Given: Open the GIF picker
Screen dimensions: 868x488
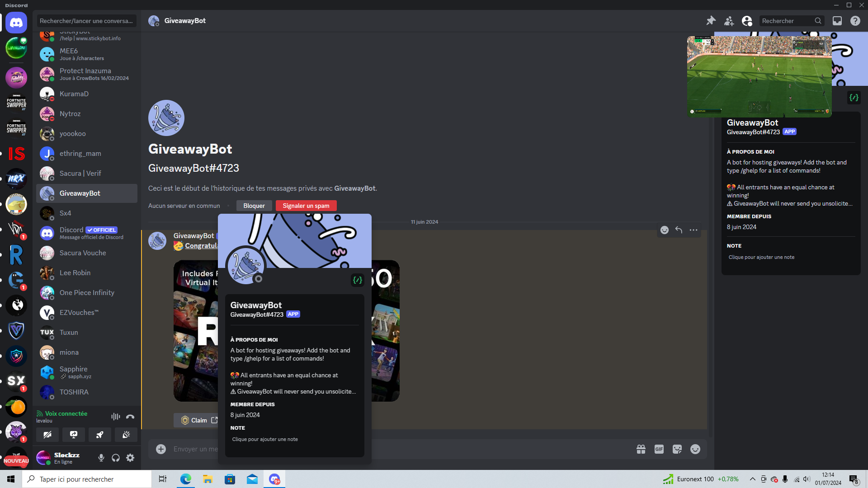Looking at the screenshot, I should click(x=659, y=449).
